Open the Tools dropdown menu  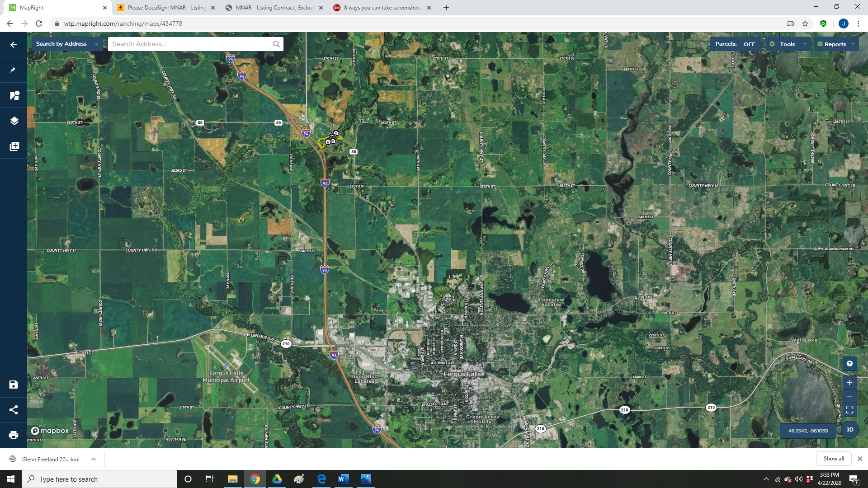coord(788,44)
